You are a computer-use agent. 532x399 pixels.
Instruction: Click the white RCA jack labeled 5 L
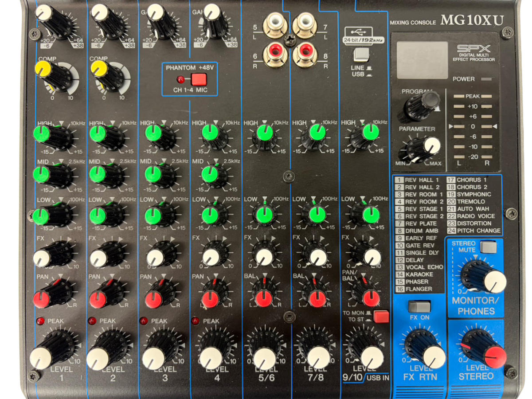(274, 24)
